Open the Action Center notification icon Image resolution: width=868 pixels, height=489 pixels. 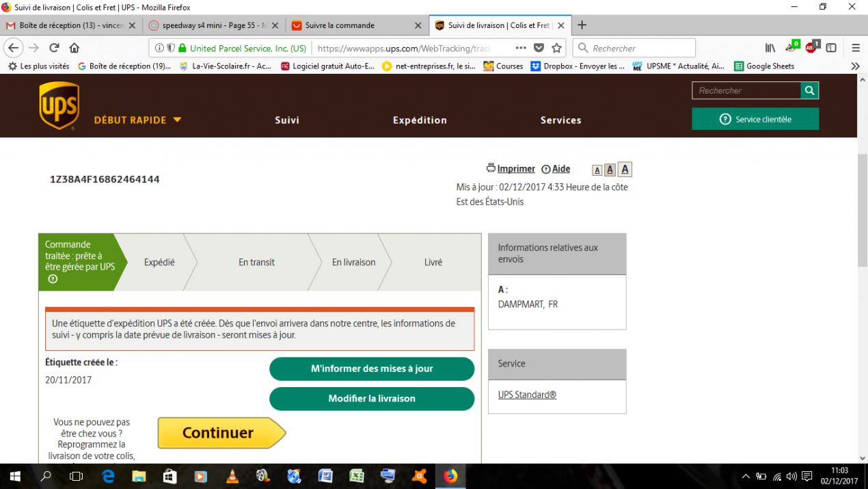click(x=806, y=477)
